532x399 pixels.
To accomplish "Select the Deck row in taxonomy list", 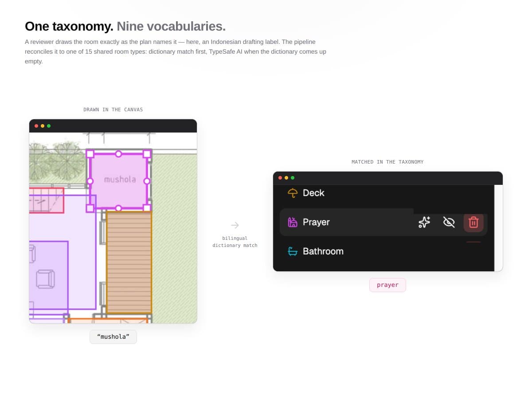I will [383, 193].
